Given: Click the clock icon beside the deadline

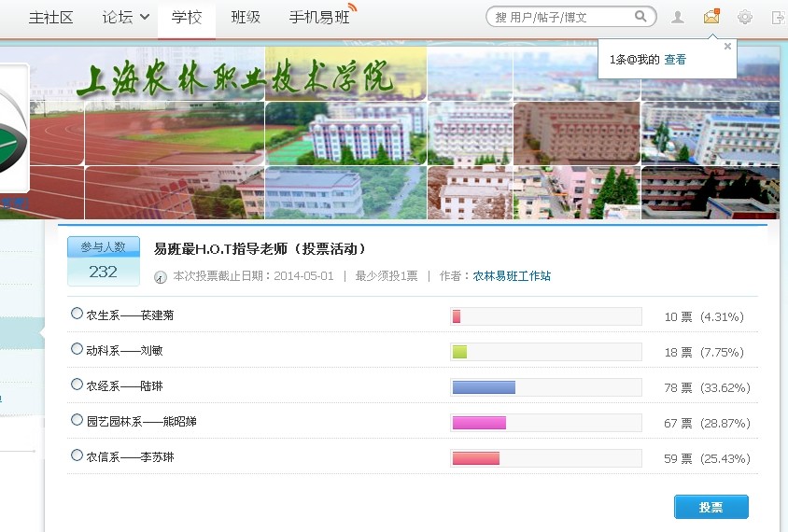Looking at the screenshot, I should pyautogui.click(x=160, y=276).
